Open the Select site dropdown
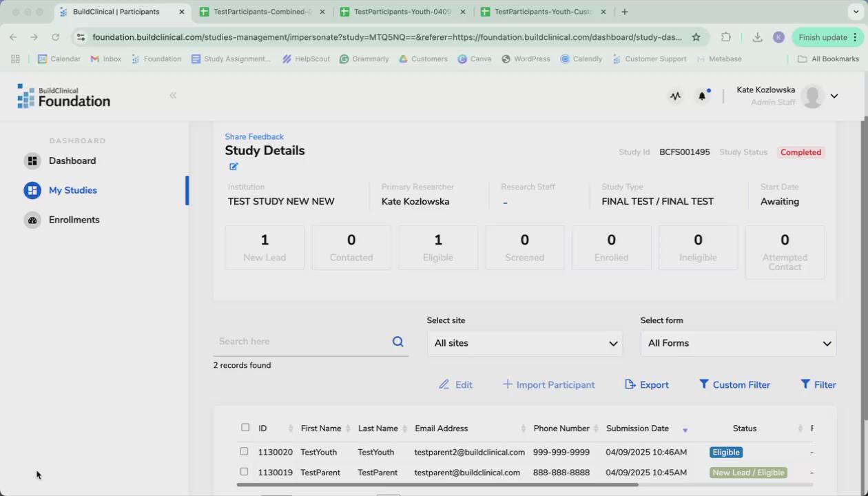This screenshot has height=496, width=868. (525, 343)
